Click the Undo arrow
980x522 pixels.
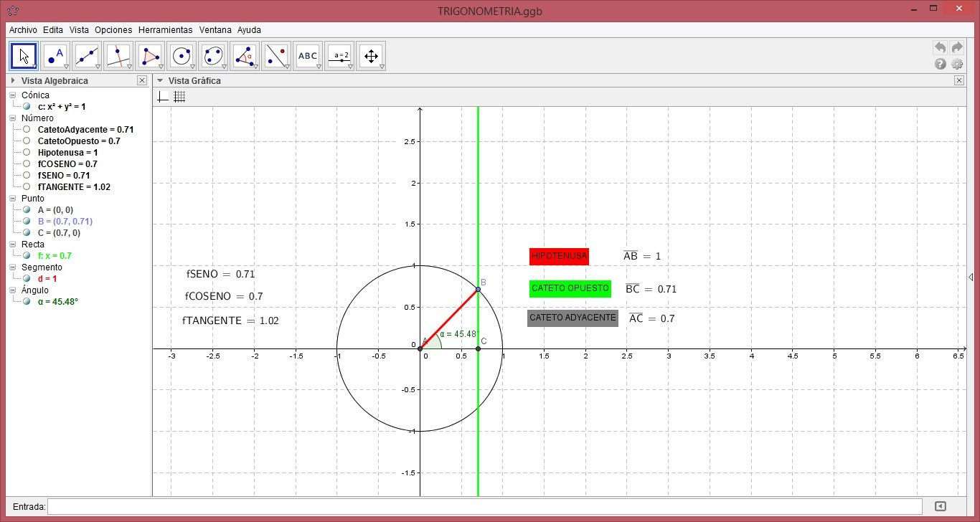pos(940,47)
